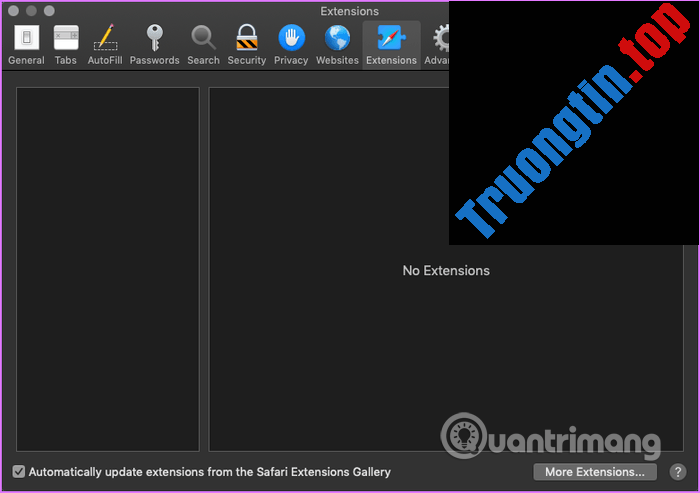Click the Extensions toolbar icon
The image size is (700, 493).
(391, 44)
